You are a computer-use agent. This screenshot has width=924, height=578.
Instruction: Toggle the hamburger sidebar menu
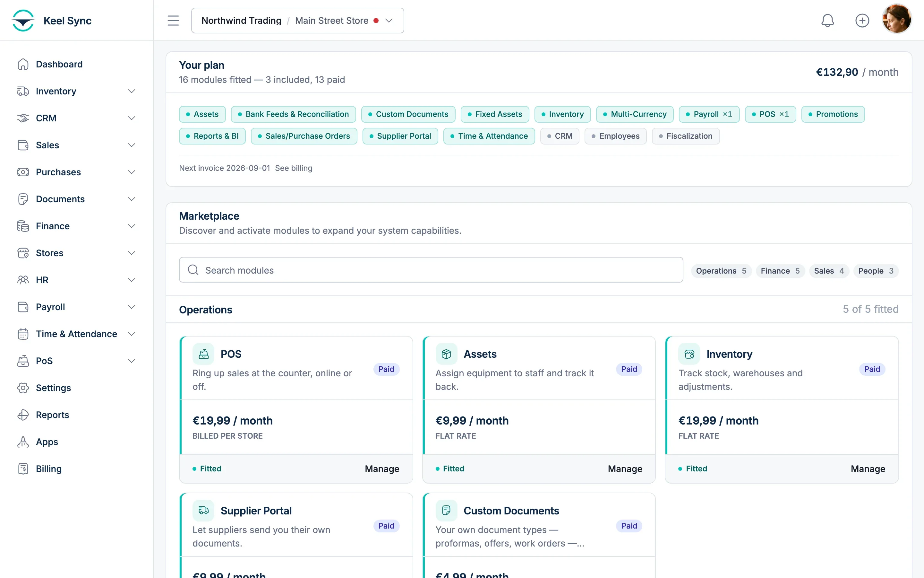coord(173,21)
